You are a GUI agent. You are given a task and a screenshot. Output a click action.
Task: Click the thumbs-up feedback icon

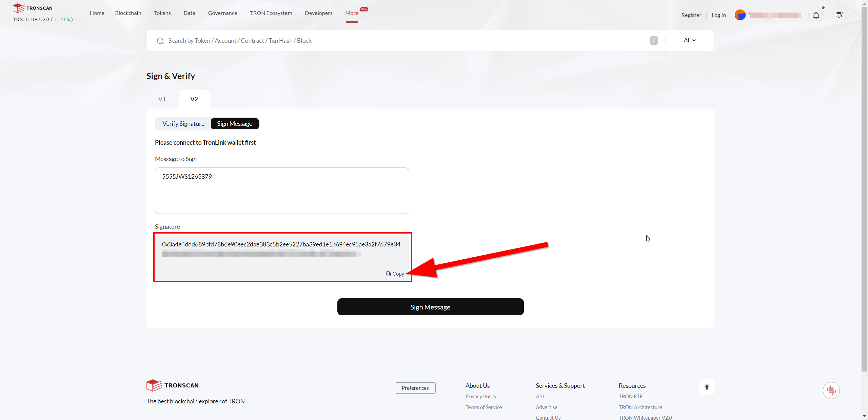pos(831,391)
